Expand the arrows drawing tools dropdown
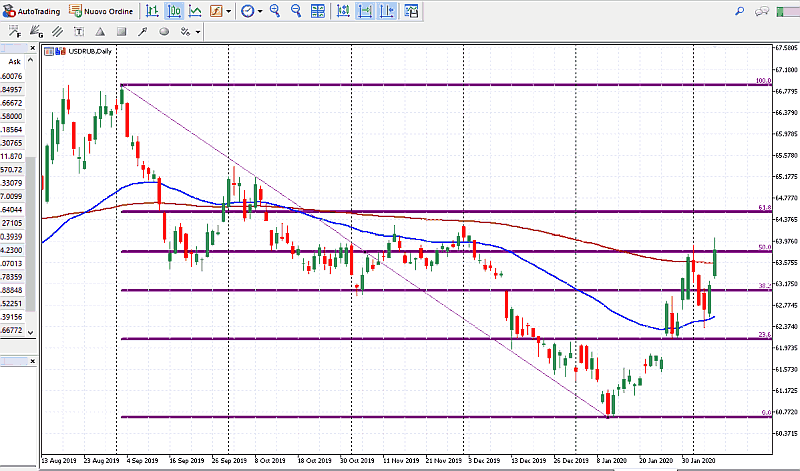The image size is (800, 471). (198, 31)
